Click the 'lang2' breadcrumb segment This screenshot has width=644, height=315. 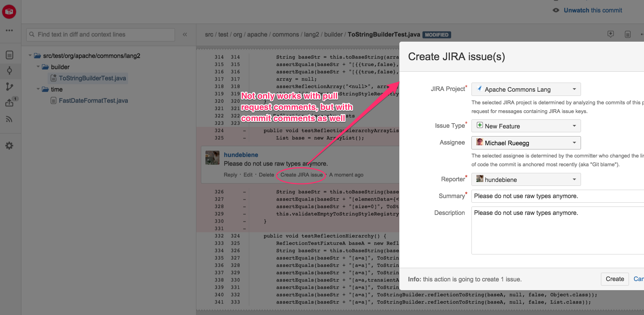coord(311,34)
